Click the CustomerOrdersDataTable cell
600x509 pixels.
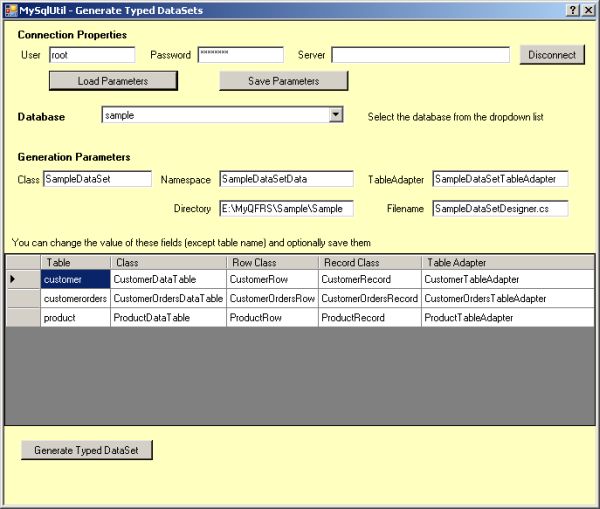[168, 299]
